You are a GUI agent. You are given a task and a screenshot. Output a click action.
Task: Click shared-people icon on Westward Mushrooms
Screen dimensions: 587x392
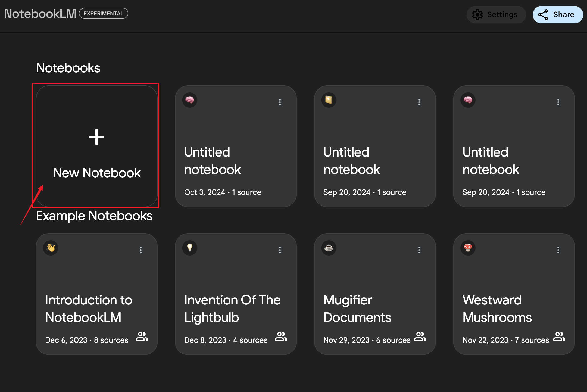[559, 337]
